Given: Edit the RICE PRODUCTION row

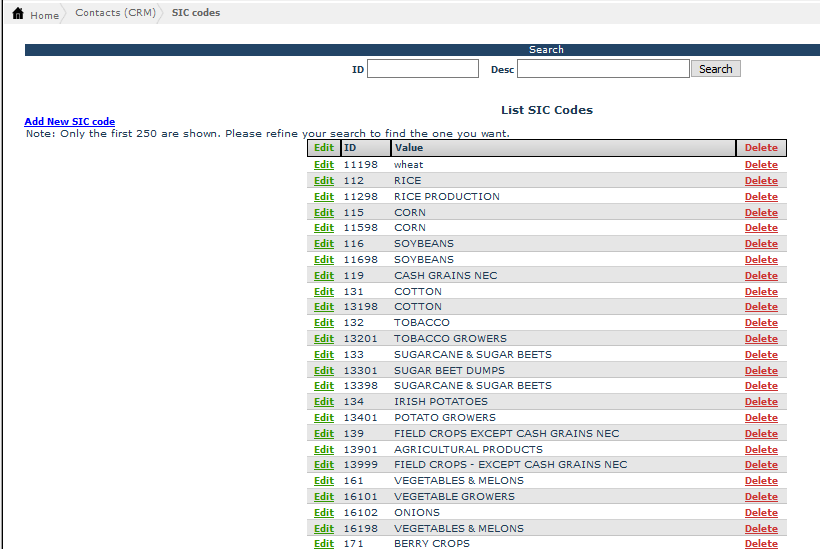Looking at the screenshot, I should (x=323, y=197).
